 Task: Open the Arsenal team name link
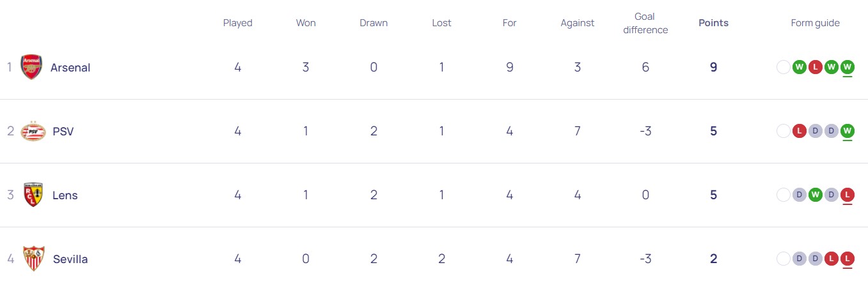(70, 68)
